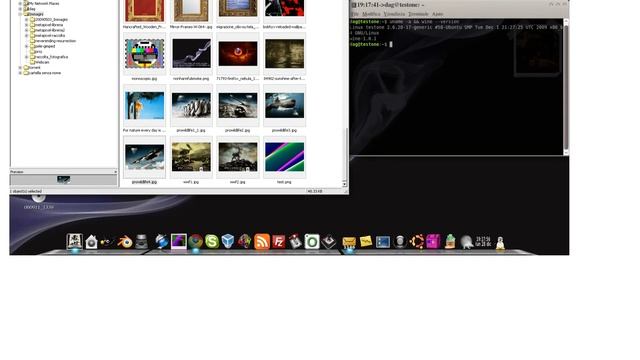Viewport: 640px width, 360px height.
Task: Collapse the Immagini folder node
Action: [20, 14]
